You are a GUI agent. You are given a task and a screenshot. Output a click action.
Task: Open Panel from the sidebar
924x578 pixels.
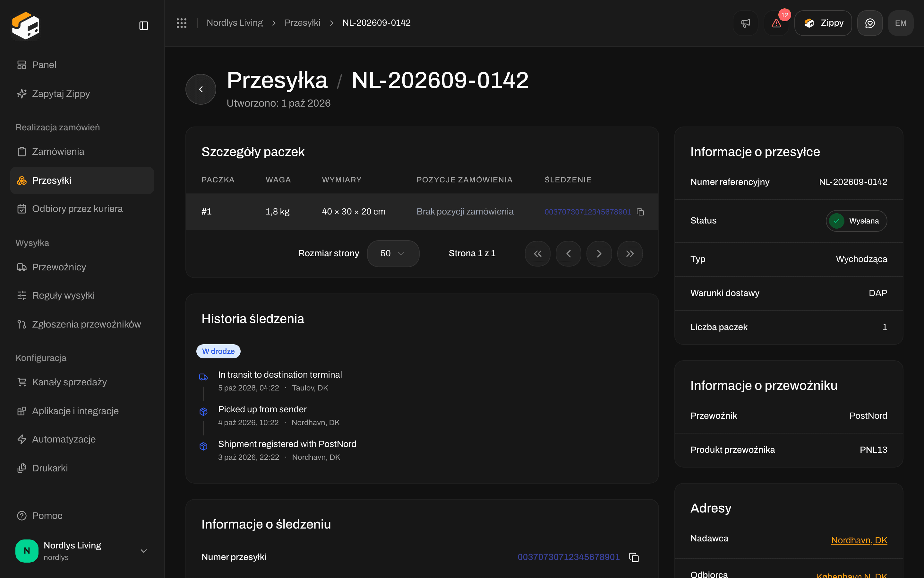click(x=82, y=65)
